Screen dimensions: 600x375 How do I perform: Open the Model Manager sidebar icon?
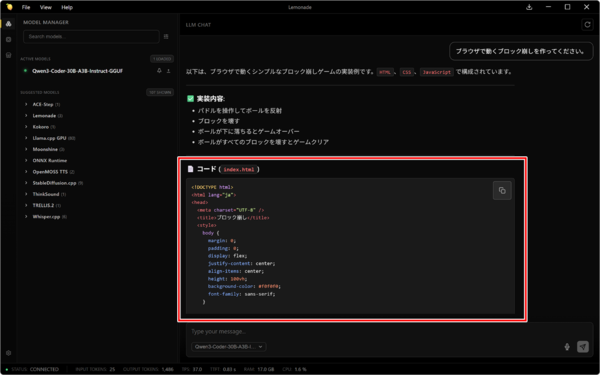(x=8, y=24)
